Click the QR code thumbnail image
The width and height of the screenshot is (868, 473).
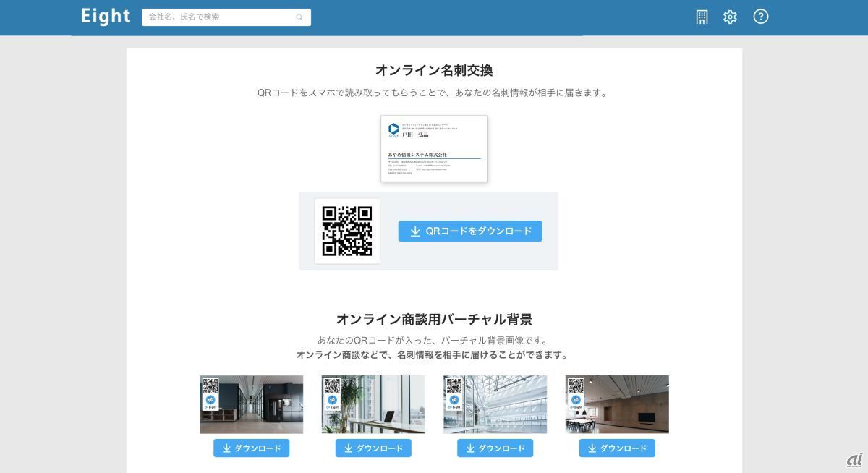point(347,231)
